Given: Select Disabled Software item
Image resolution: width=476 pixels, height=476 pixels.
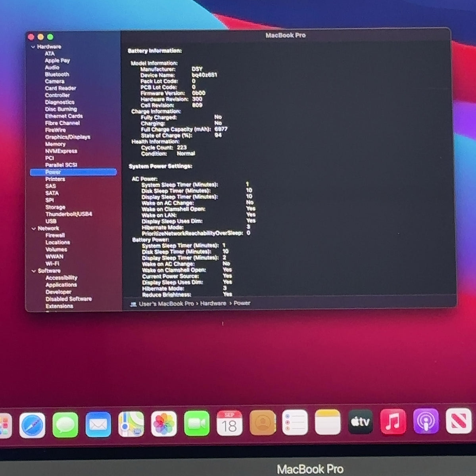Looking at the screenshot, I should pyautogui.click(x=69, y=299).
